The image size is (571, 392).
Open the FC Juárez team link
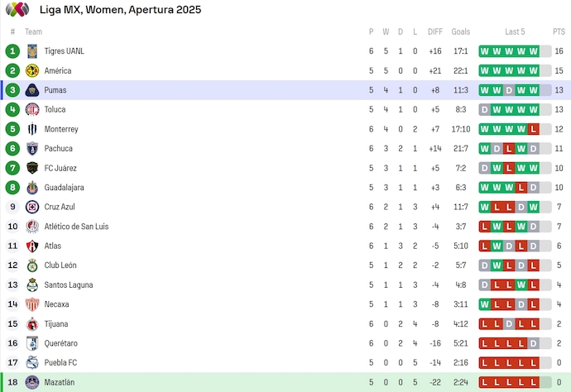point(60,168)
